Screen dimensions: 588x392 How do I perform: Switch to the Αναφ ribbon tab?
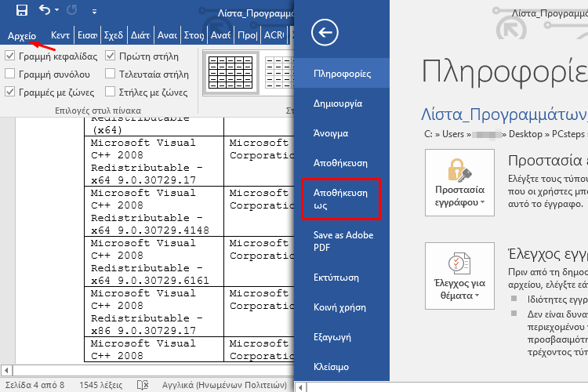[x=167, y=35]
